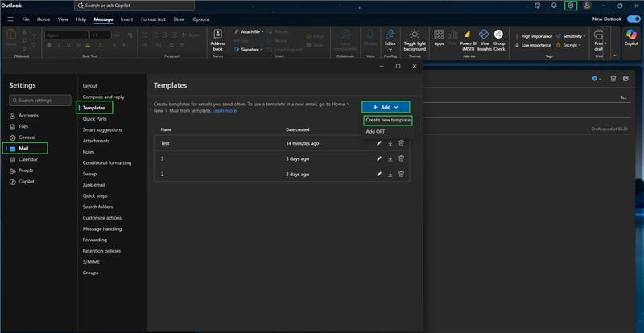The image size is (644, 333).
Task: Open the account profile avatar
Action: 588,6
